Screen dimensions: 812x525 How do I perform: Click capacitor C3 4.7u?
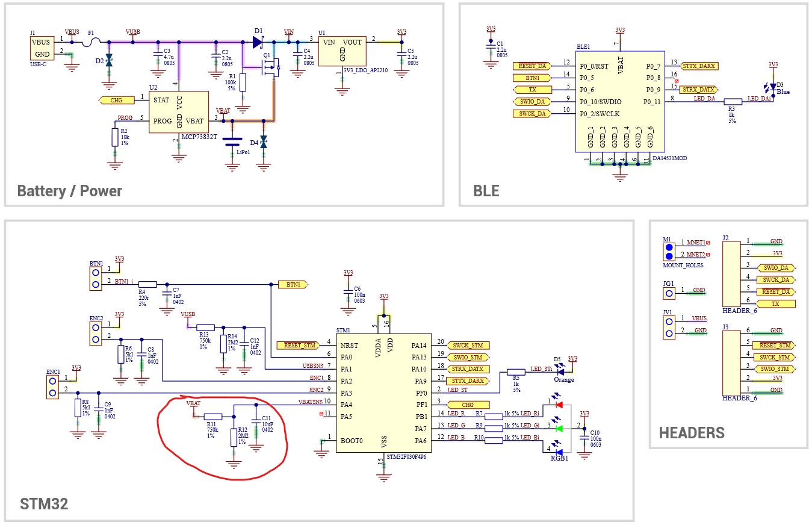coord(158,55)
